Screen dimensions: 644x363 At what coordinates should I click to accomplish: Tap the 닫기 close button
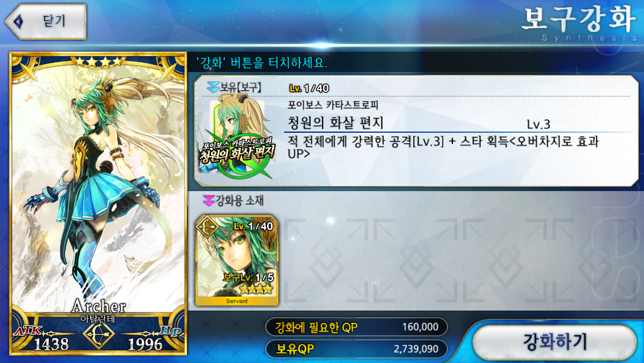pyautogui.click(x=46, y=22)
